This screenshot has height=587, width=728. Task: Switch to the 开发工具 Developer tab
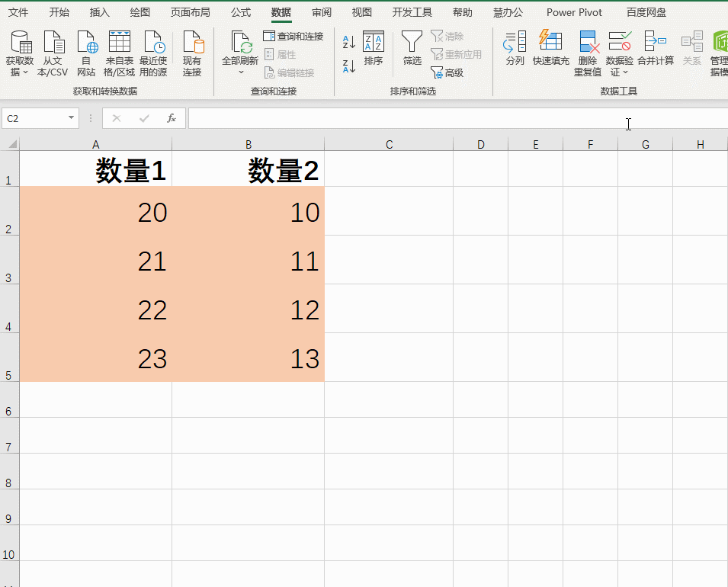pos(412,12)
